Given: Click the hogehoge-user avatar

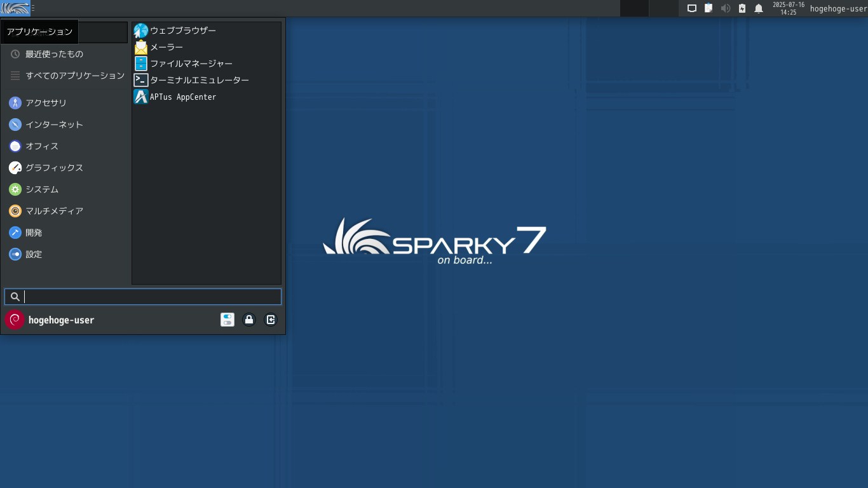Looking at the screenshot, I should coord(14,320).
